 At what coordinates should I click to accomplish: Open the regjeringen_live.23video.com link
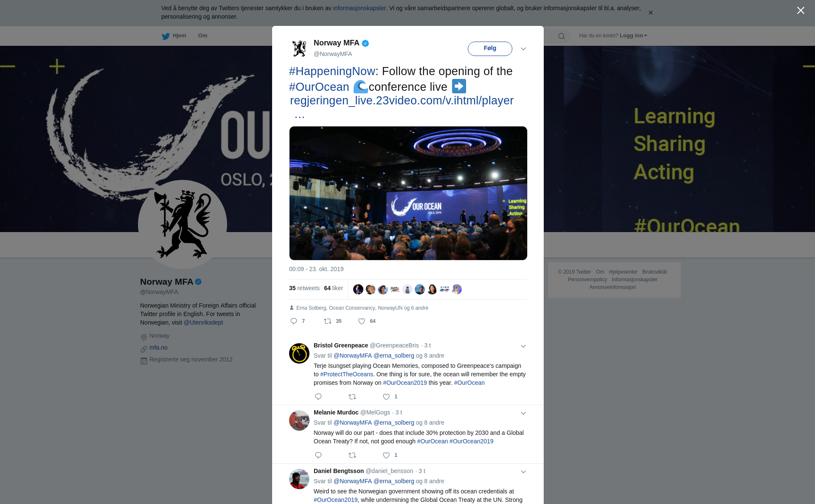402,101
